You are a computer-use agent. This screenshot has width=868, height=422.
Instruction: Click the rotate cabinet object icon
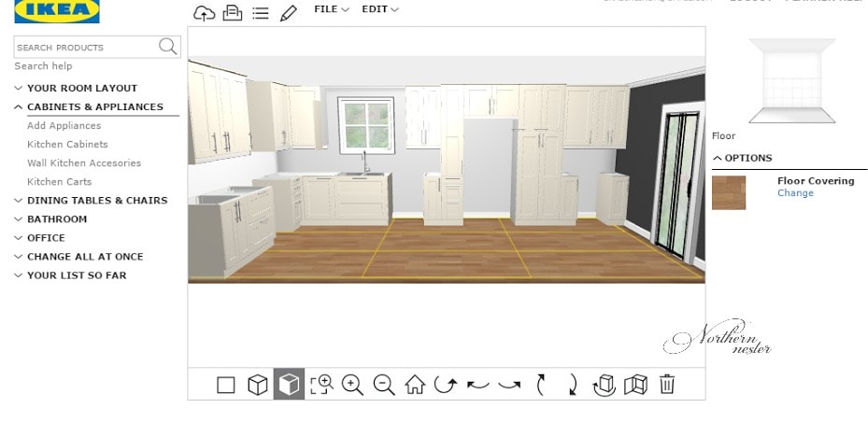604,385
